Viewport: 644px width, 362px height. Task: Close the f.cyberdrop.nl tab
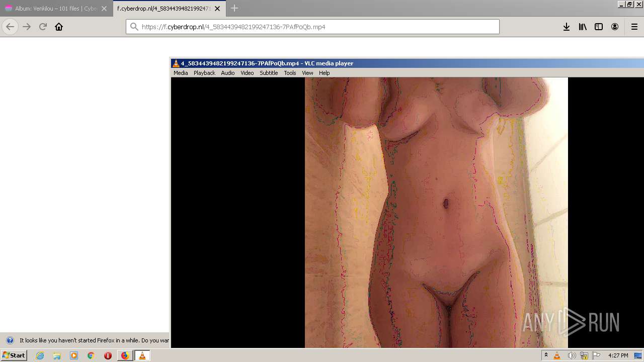pyautogui.click(x=217, y=9)
